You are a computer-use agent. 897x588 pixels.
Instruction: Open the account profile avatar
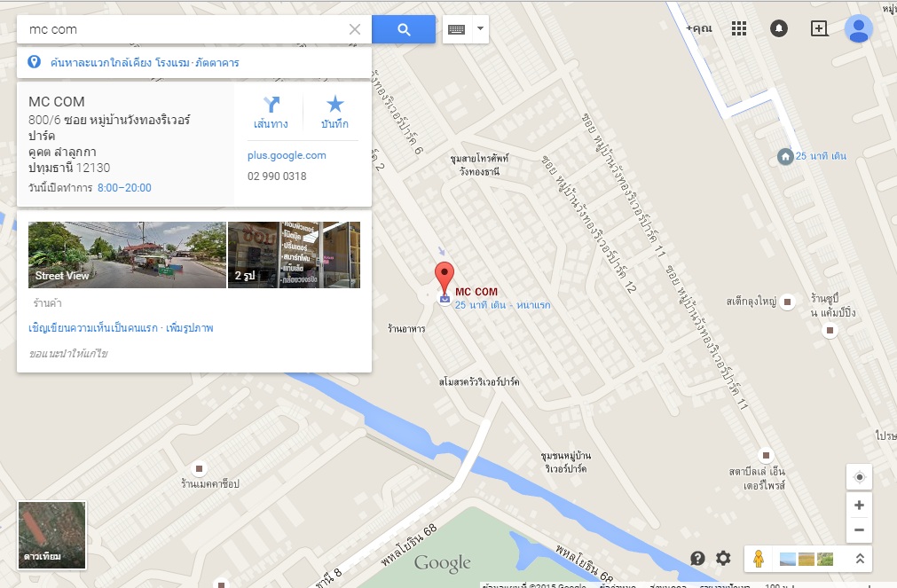tap(858, 28)
